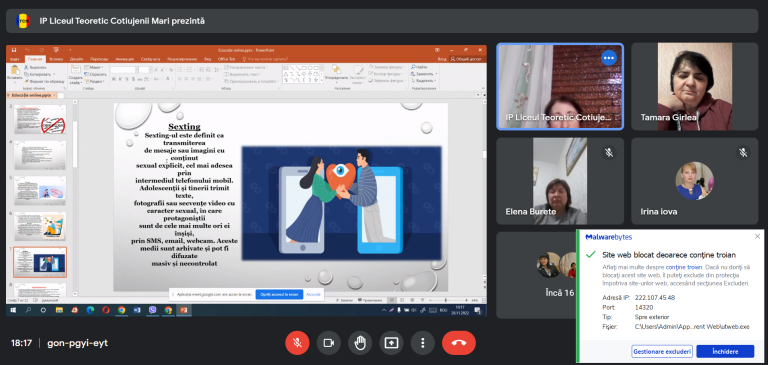Select slide 6 thumbnail in slide panel
The height and width of the screenshot is (365, 768).
click(x=40, y=226)
